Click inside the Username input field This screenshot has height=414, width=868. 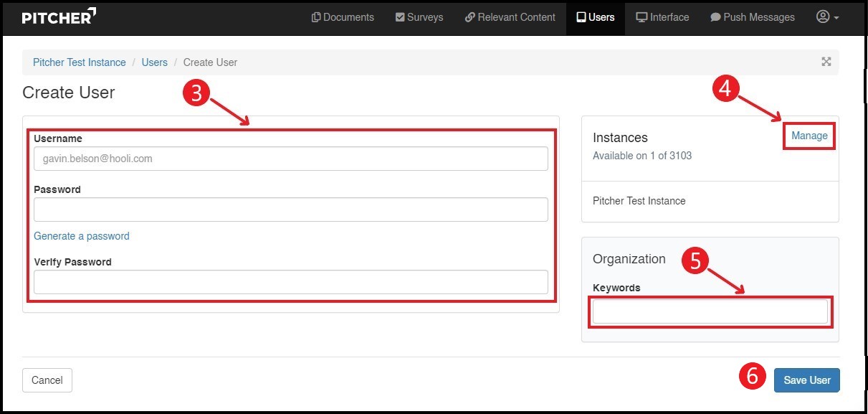click(x=290, y=158)
